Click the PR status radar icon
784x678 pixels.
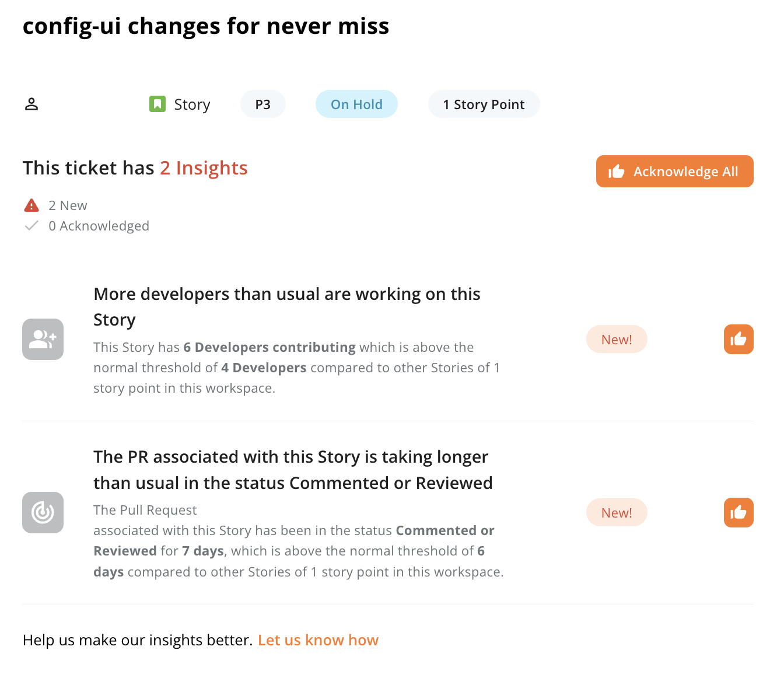(x=43, y=512)
